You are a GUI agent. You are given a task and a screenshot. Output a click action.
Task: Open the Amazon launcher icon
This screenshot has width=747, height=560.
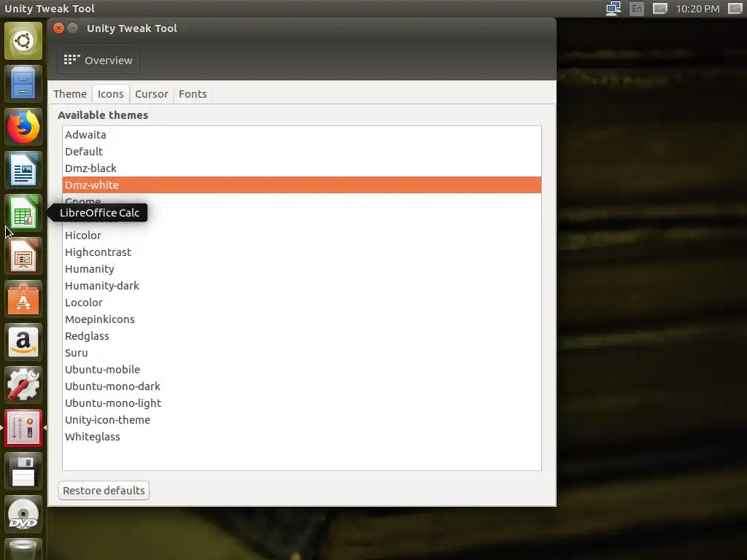[23, 342]
